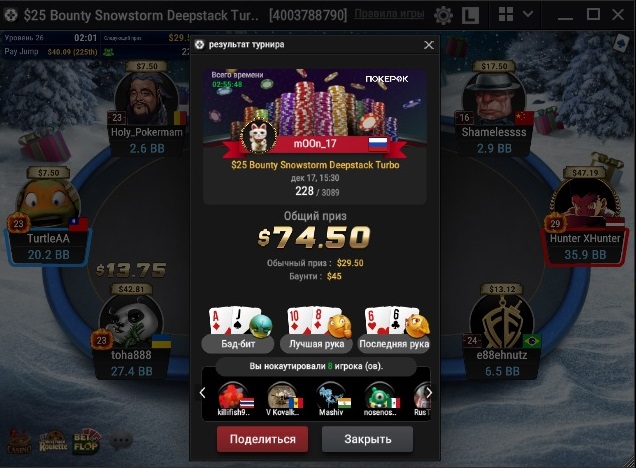This screenshot has height=468, width=636.
Task: Open the Правила игры link
Action: [x=389, y=14]
